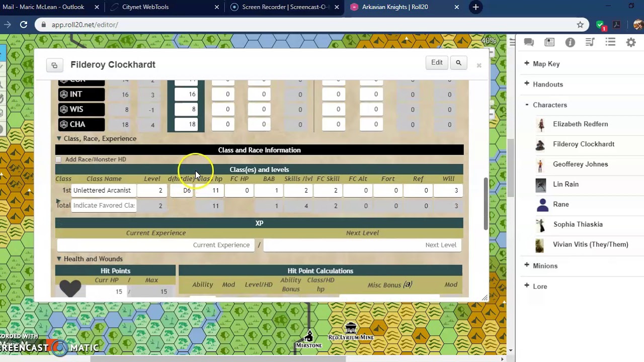The width and height of the screenshot is (644, 362).
Task: Open Geofferey Johnes character entry
Action: pyautogui.click(x=580, y=164)
